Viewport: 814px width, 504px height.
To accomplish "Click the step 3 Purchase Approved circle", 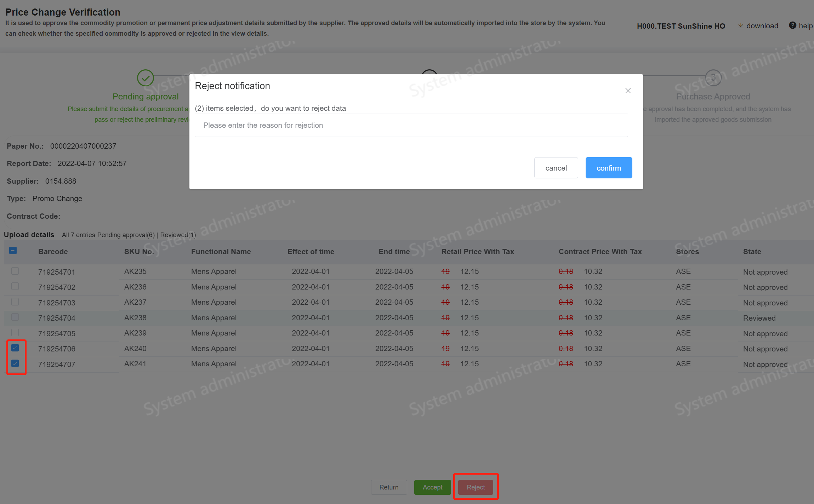I will pos(713,78).
